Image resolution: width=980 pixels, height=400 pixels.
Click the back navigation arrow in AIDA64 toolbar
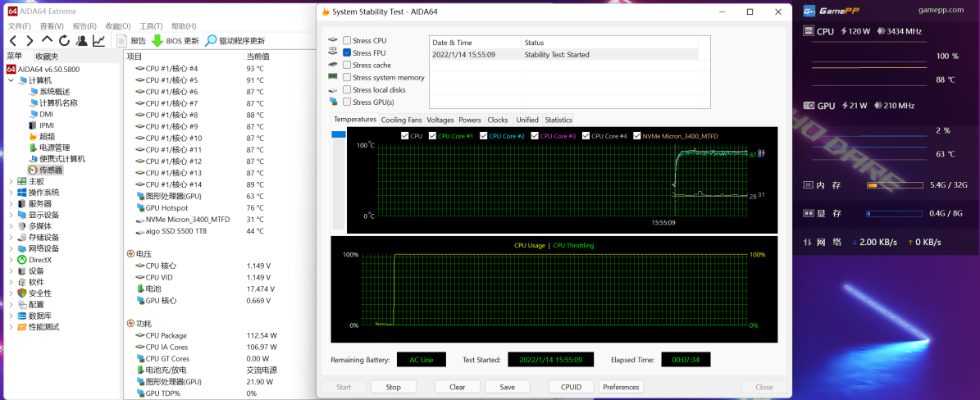point(12,41)
